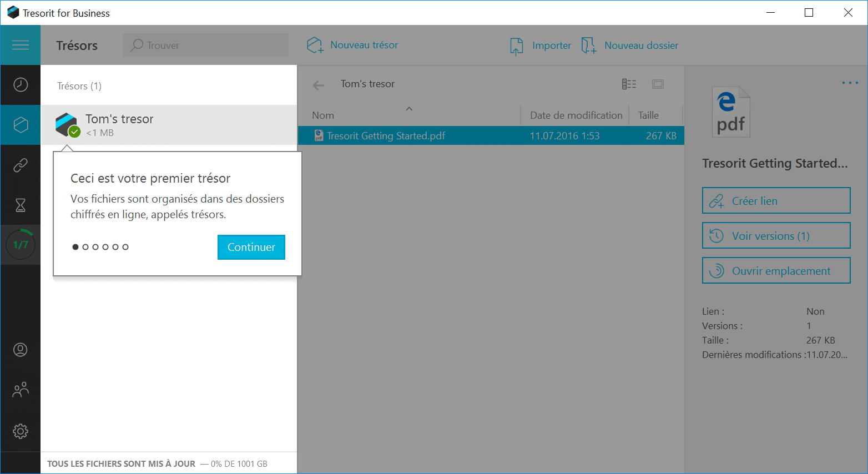Click the Ouvrir emplacement button
Image resolution: width=868 pixels, height=474 pixels.
tap(776, 270)
